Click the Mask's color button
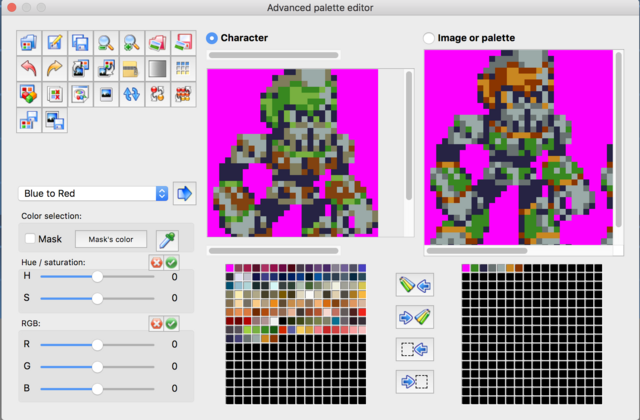 [111, 239]
